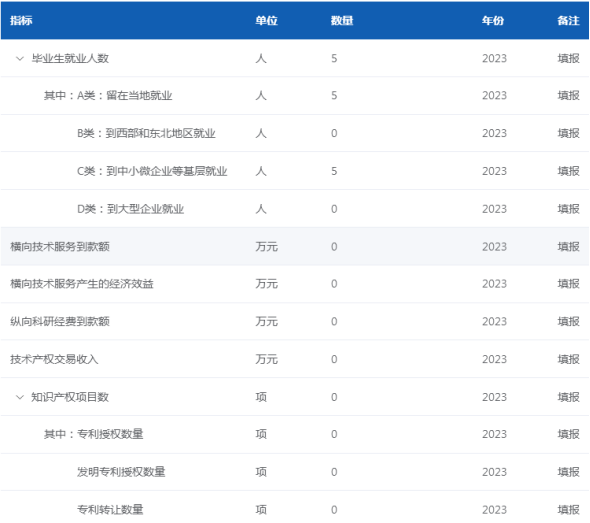This screenshot has width=590, height=523.
Task: Click 填报 for 横向技术服务产生的经济效益
Action: [569, 284]
